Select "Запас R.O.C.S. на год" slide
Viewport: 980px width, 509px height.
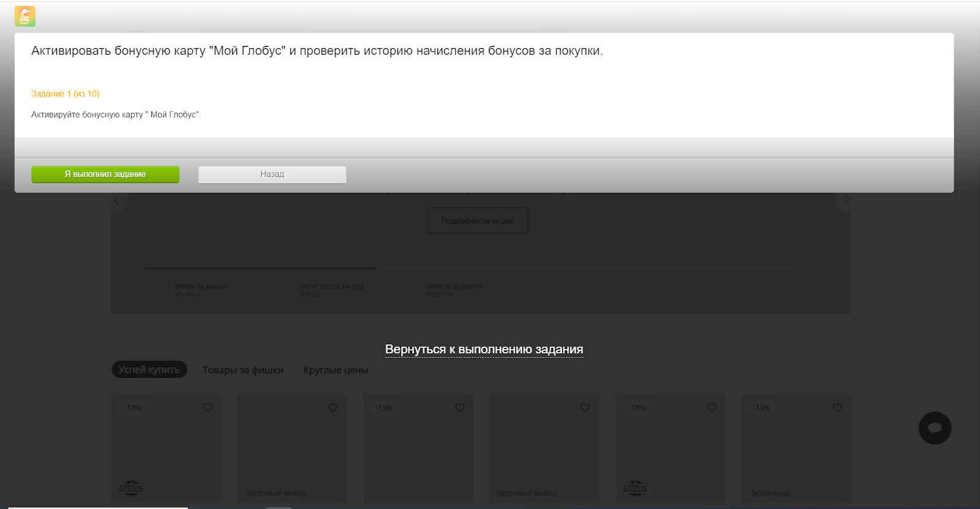point(331,290)
